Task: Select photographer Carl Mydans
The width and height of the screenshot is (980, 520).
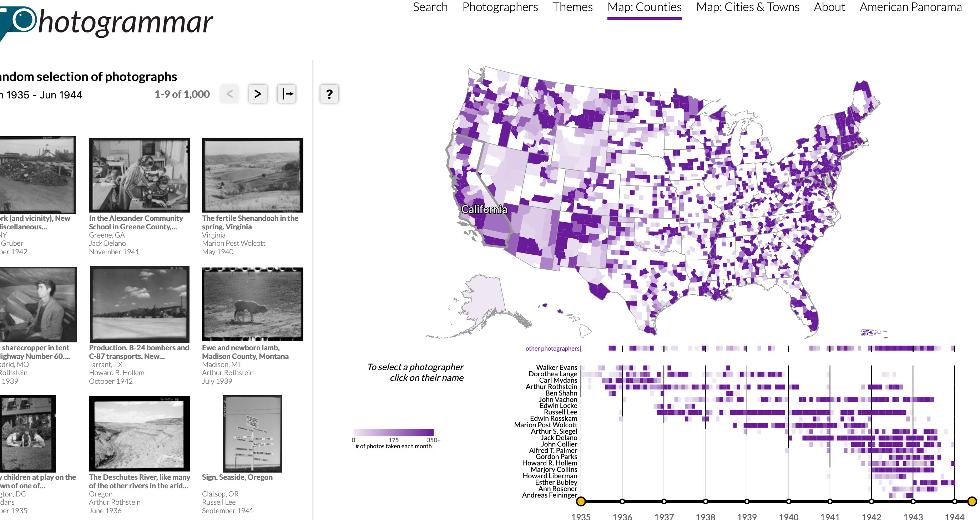Action: pyautogui.click(x=558, y=380)
